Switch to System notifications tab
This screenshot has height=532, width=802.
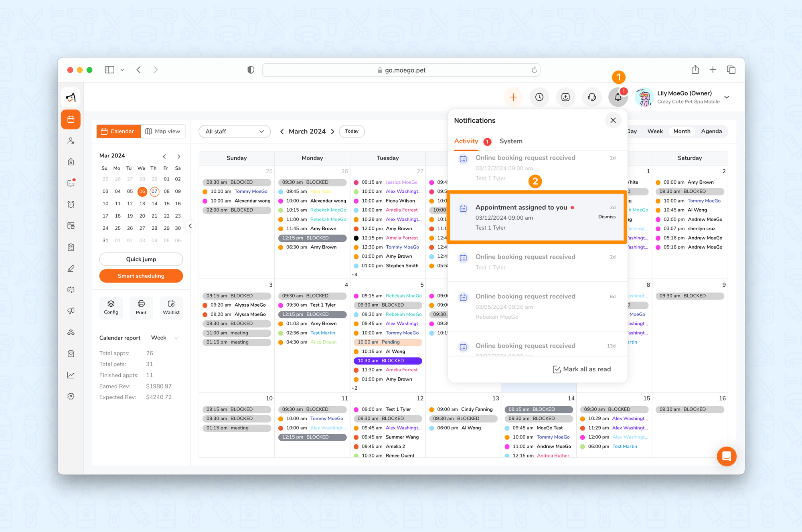pos(510,141)
